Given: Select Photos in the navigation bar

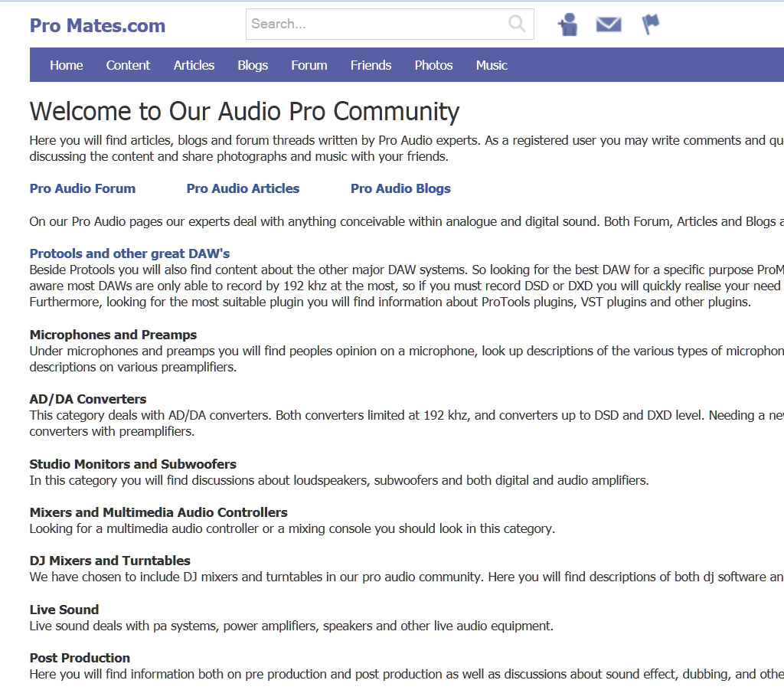Looking at the screenshot, I should tap(433, 65).
